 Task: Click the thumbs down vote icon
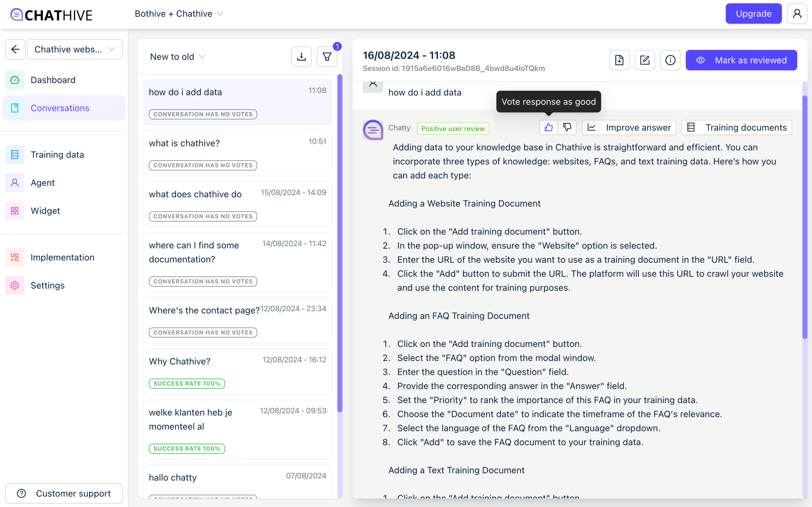(x=567, y=127)
